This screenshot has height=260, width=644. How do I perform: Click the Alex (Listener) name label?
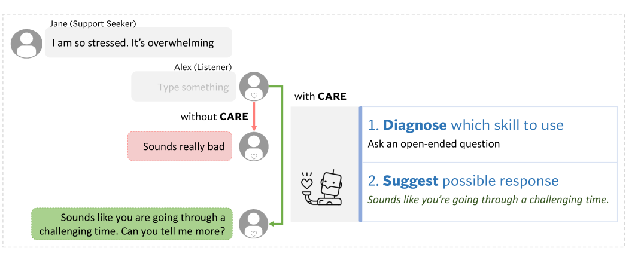point(203,67)
